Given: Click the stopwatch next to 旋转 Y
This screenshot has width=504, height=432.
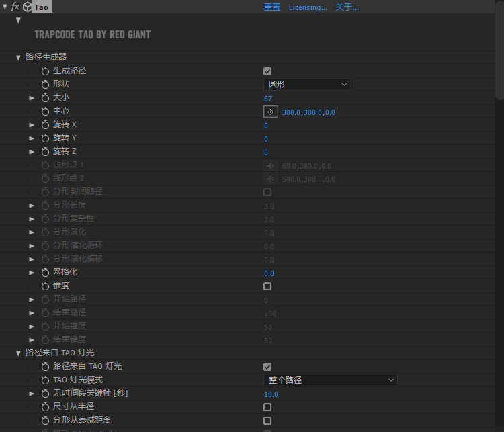Looking at the screenshot, I should click(45, 138).
